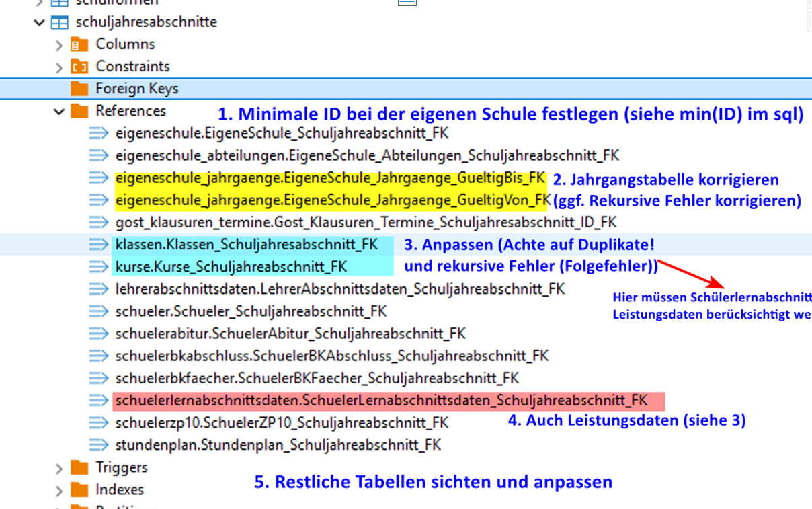
Task: Click the Foreign Keys folder icon
Action: click(79, 89)
